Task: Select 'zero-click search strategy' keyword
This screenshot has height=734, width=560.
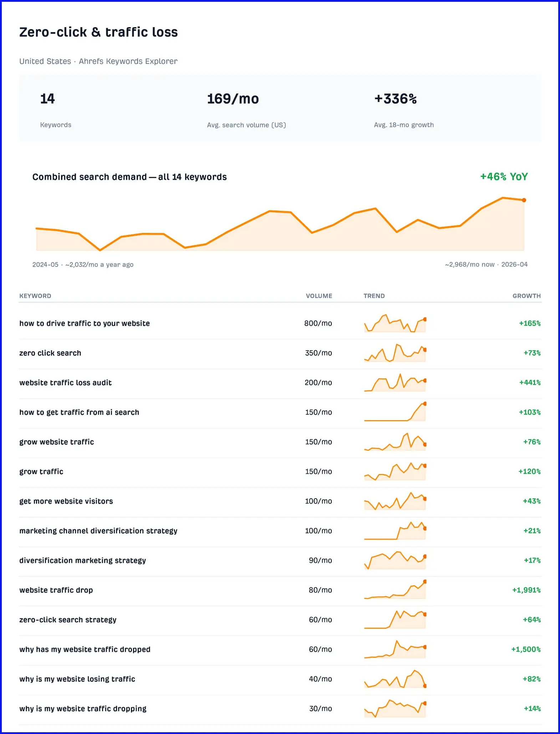Action: click(x=68, y=620)
